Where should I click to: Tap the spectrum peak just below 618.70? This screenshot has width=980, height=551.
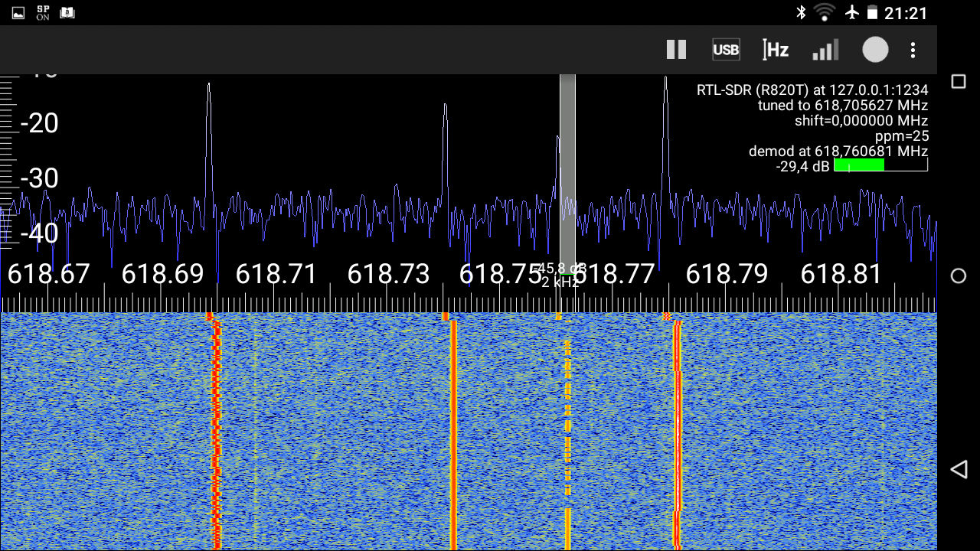click(209, 142)
